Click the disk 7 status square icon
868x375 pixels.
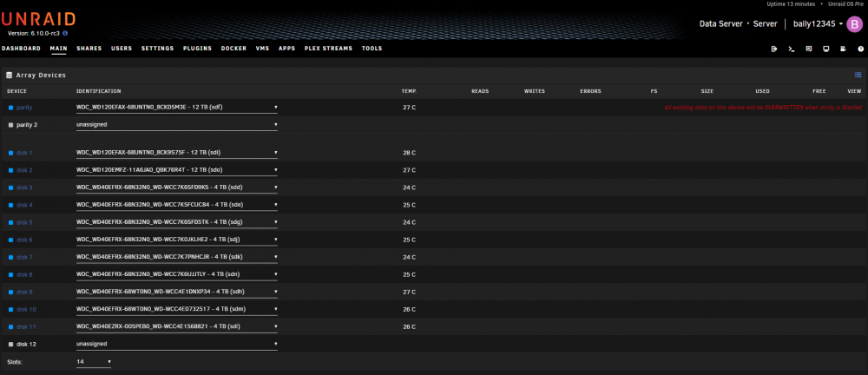click(10, 257)
